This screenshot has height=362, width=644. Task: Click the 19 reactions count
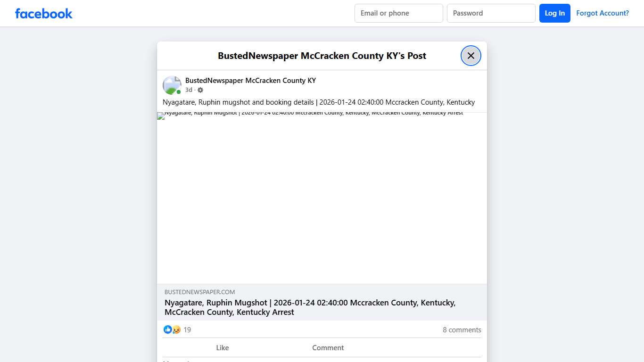click(187, 329)
